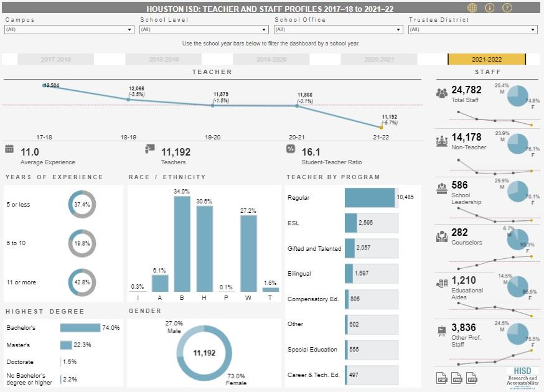Screen dimensions: 544x392
Task: Select the 2021-2022 school year bar
Action: tap(487, 59)
